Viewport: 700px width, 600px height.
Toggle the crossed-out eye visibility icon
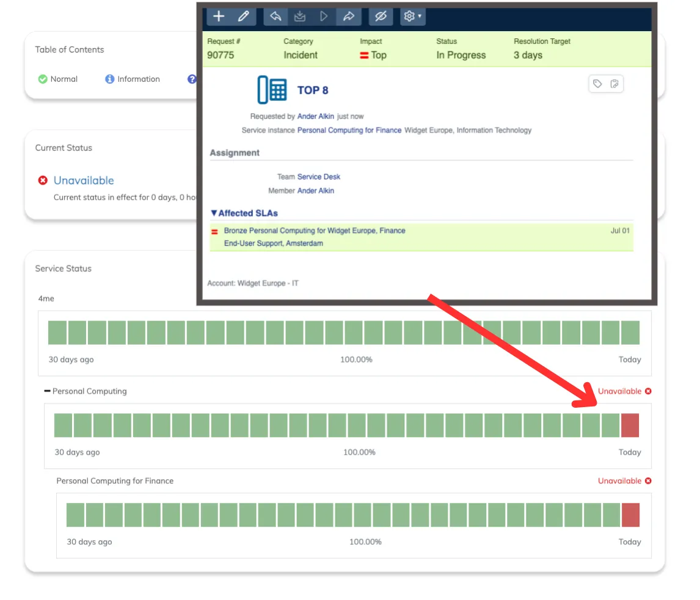click(381, 16)
